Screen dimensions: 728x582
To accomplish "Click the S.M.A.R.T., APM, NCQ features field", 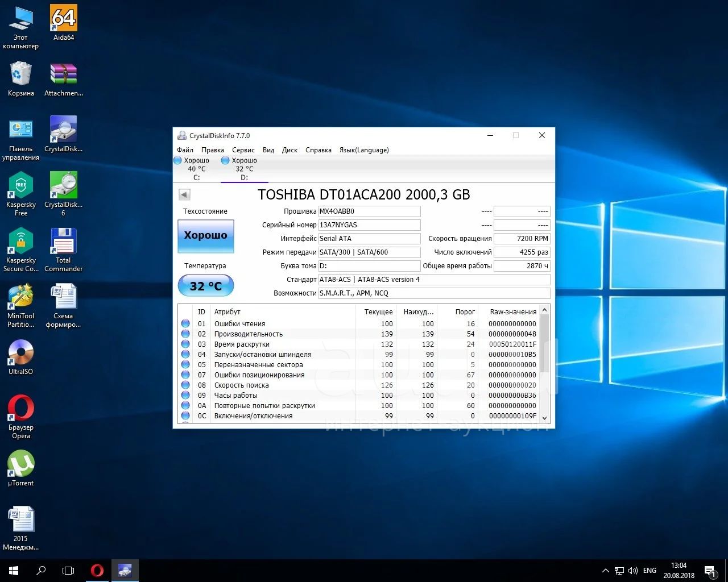I will tap(434, 293).
